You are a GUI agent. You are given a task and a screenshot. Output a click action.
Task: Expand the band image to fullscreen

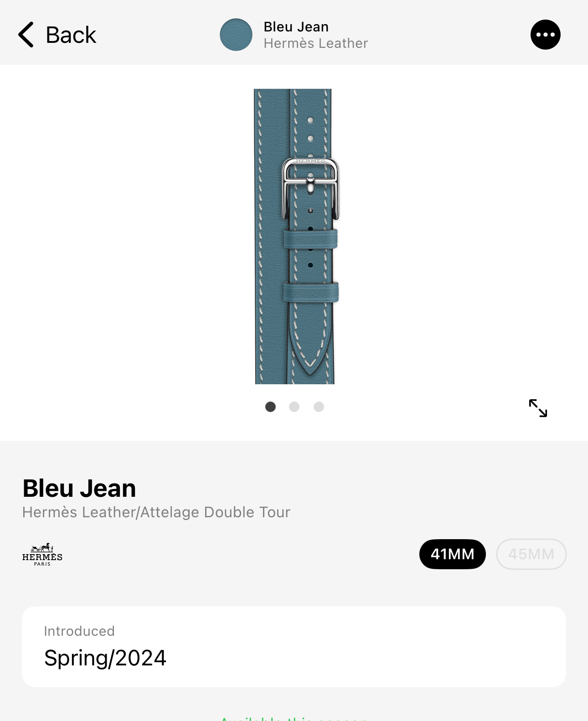click(538, 408)
